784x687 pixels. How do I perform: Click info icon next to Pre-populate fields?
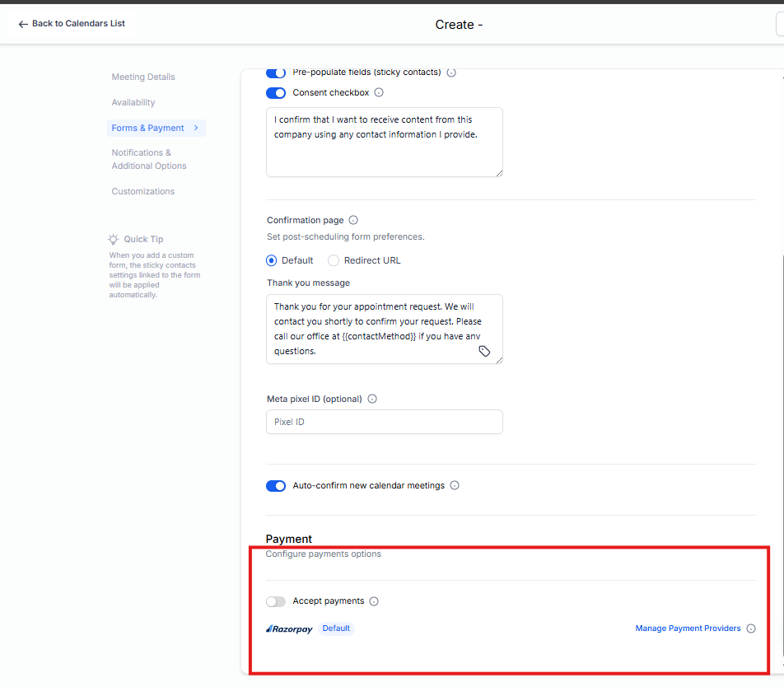[451, 72]
